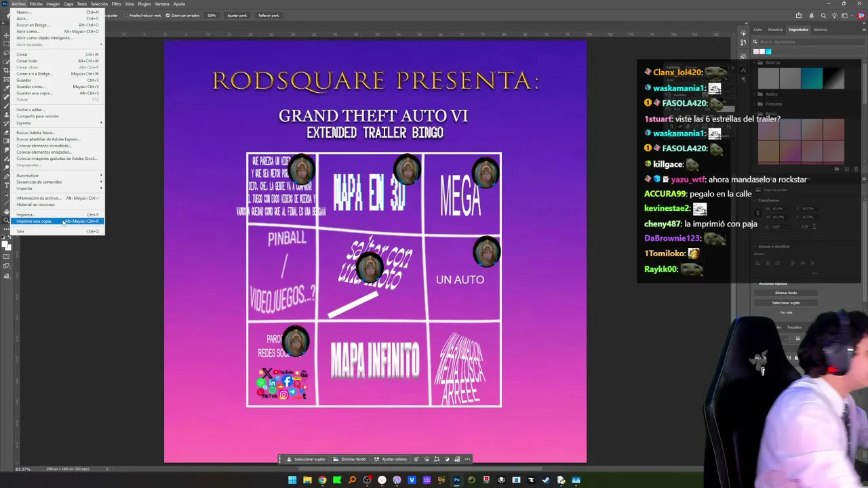This screenshot has height=488, width=868.
Task: Select the Eyedropper tool
Action: click(x=7, y=88)
